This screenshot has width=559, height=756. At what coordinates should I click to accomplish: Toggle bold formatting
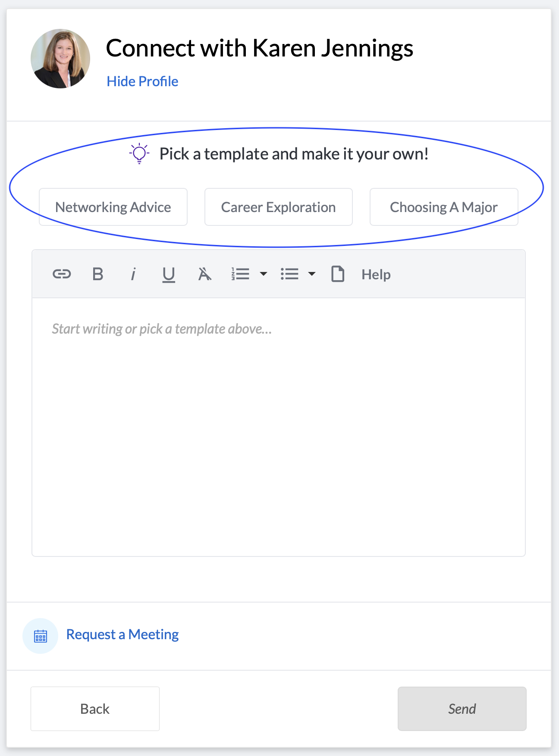pyautogui.click(x=98, y=274)
